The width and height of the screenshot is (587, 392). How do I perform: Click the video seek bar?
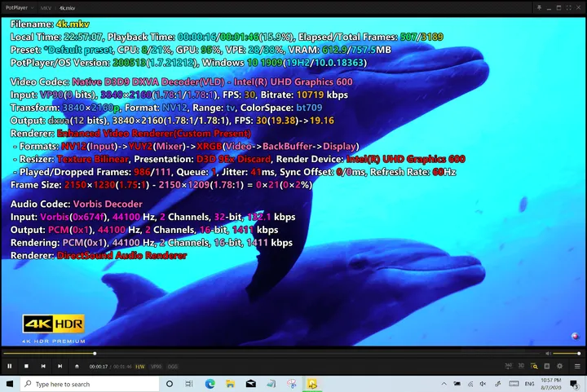point(271,353)
